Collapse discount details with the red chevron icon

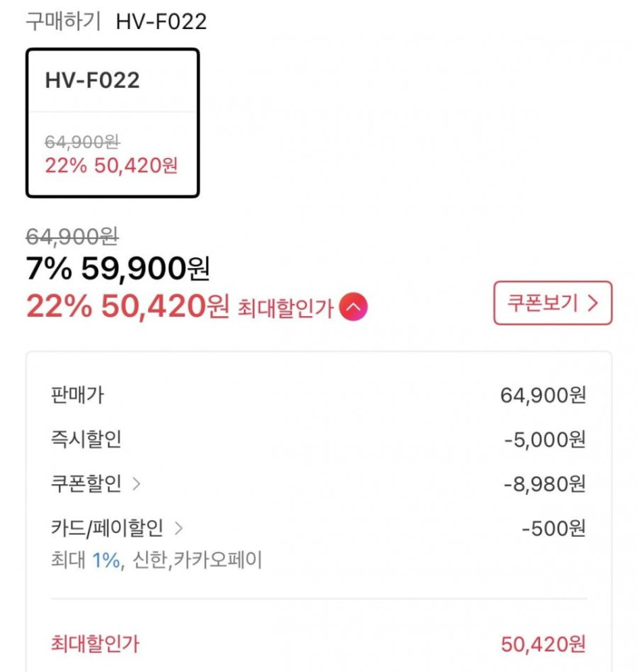click(x=354, y=308)
